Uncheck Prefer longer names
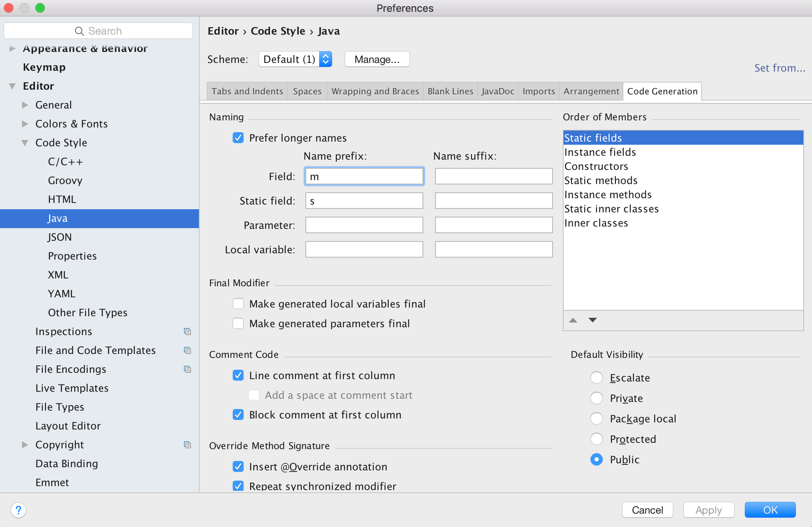Image resolution: width=812 pixels, height=527 pixels. pyautogui.click(x=238, y=138)
